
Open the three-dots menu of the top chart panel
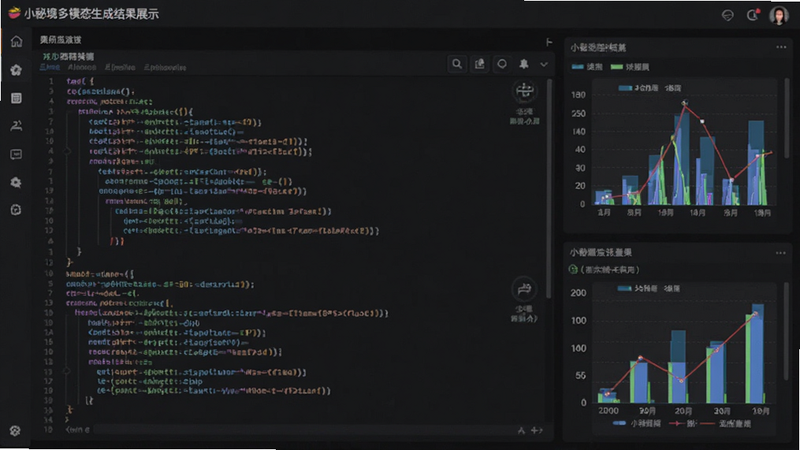[781, 47]
